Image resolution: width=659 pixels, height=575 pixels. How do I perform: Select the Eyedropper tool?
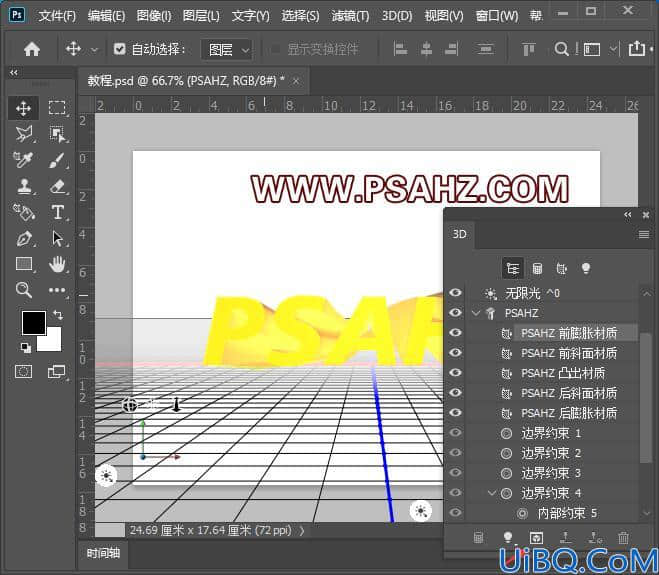23,160
